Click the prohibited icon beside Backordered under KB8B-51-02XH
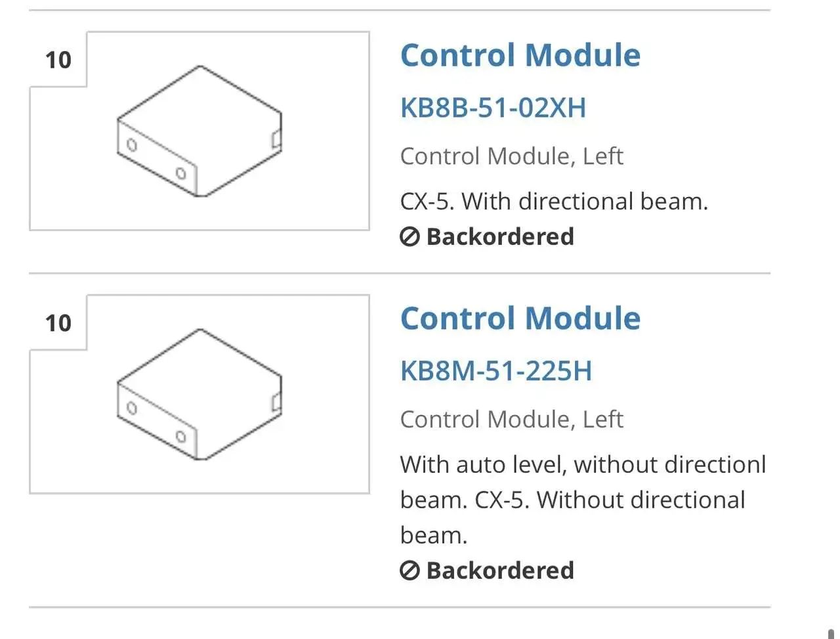840x639 pixels. (409, 236)
